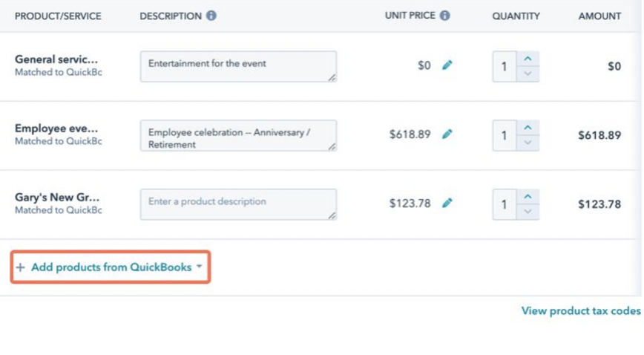Open the View product tax codes link
This screenshot has width=644, height=355.
click(x=581, y=311)
